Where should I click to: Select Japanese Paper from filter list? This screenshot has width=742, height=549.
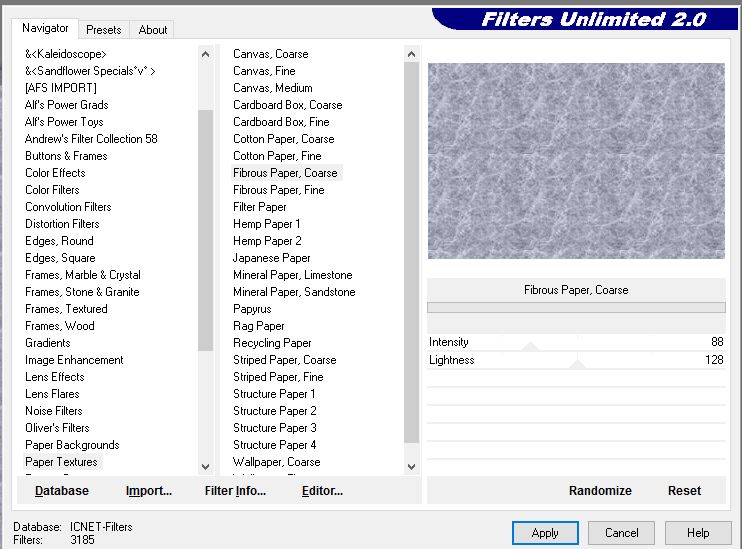(x=271, y=258)
